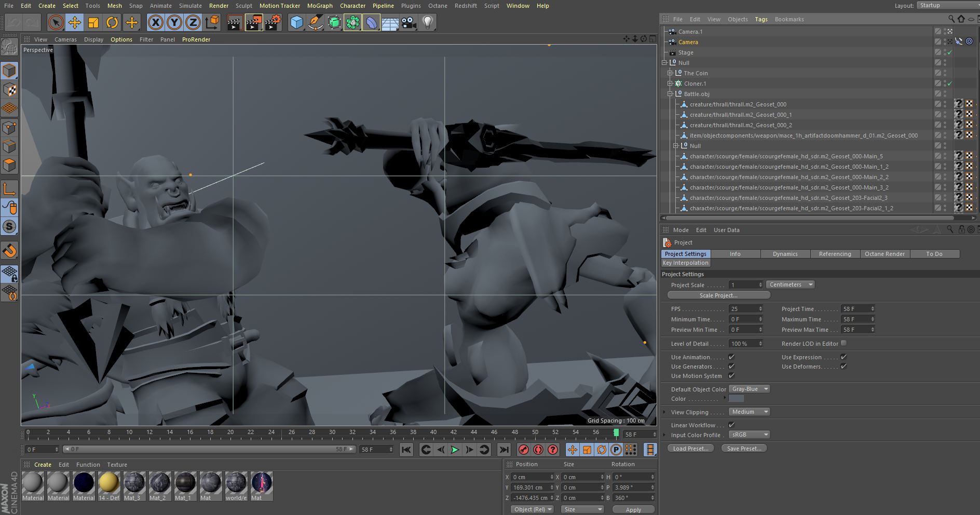Go to start of animation
This screenshot has height=515, width=980.
[x=406, y=450]
